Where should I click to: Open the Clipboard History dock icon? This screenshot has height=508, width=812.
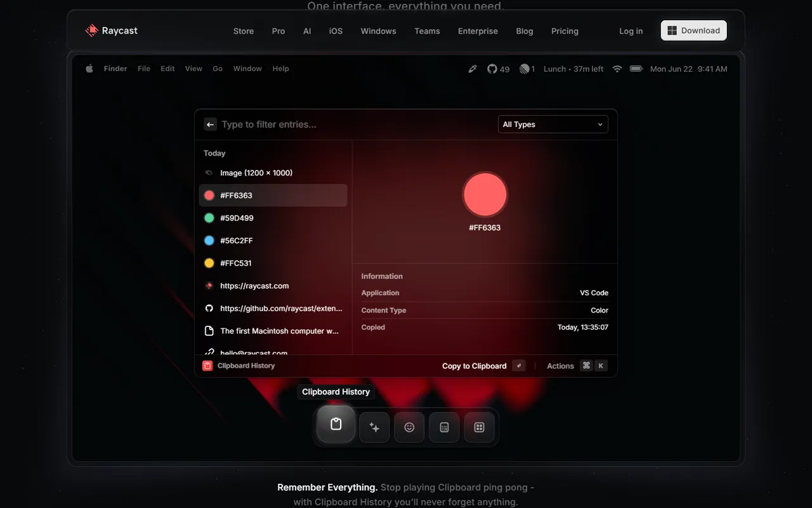click(x=336, y=424)
